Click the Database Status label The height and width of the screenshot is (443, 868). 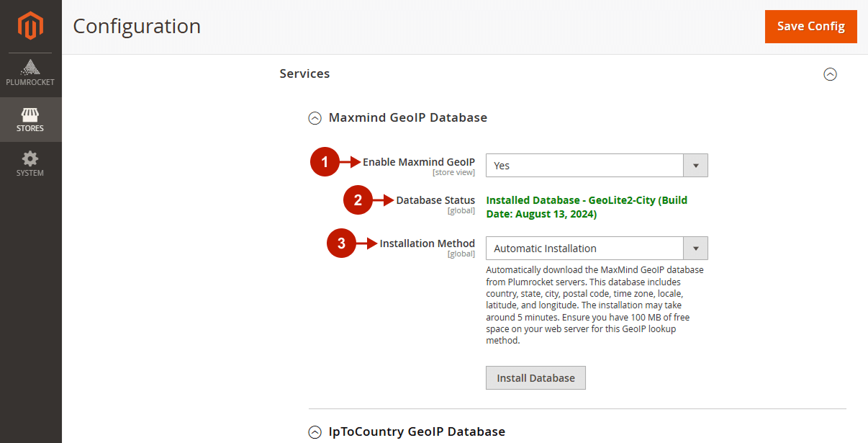pyautogui.click(x=435, y=200)
